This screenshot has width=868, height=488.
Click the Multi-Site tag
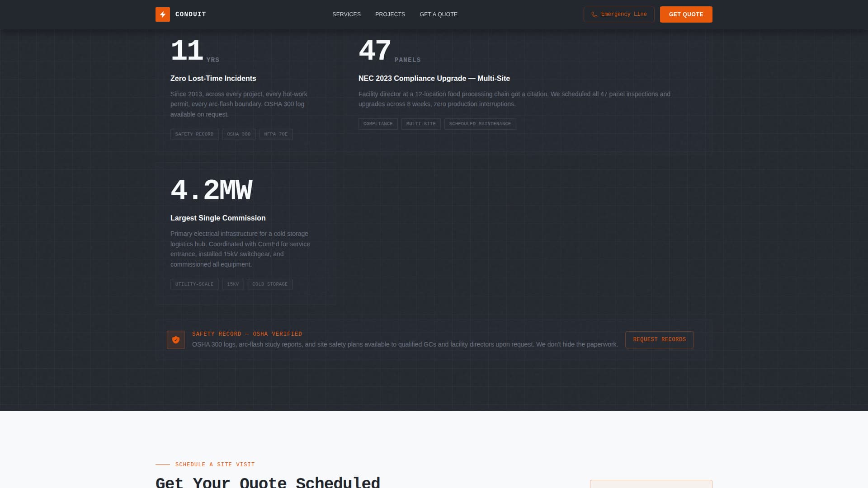[x=421, y=124]
